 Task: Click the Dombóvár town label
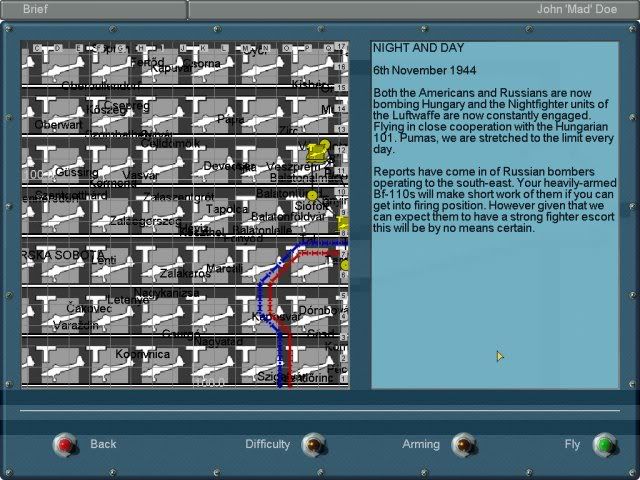point(323,310)
